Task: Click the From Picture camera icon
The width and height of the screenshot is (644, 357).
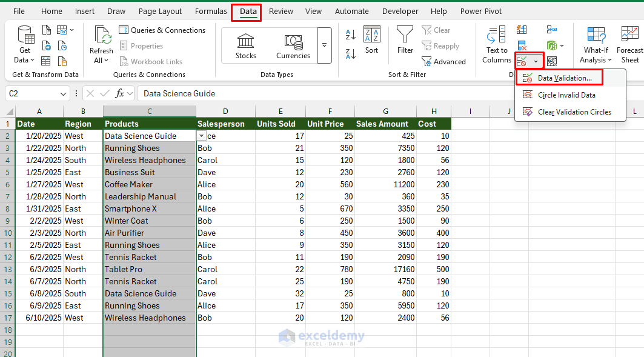Action: tap(62, 30)
